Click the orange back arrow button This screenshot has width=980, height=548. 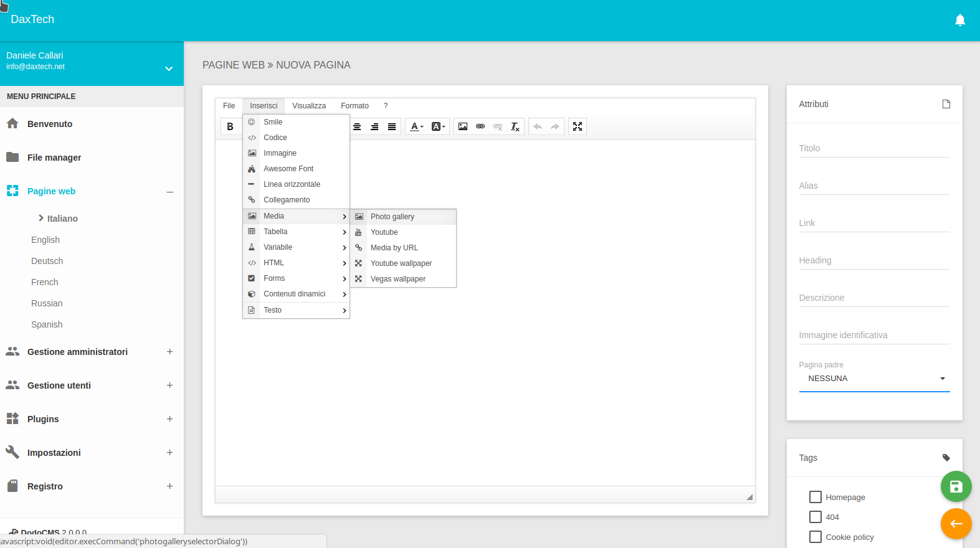tap(956, 524)
